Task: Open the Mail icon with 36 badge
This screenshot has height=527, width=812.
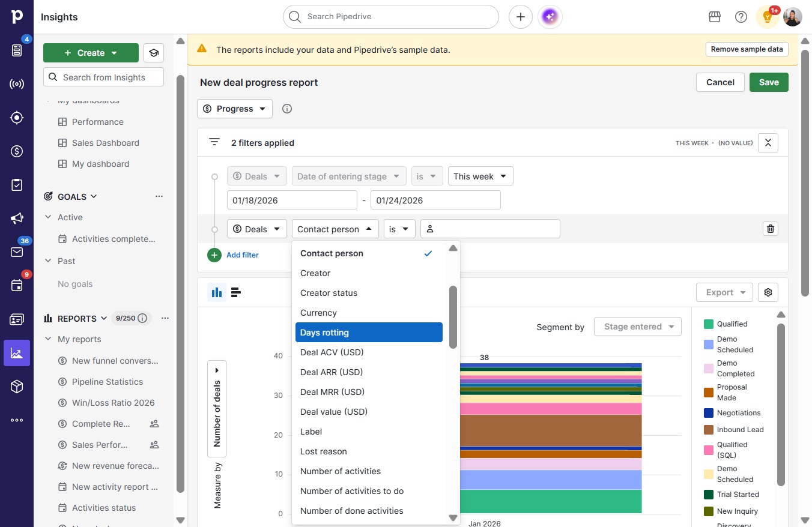Action: [17, 251]
